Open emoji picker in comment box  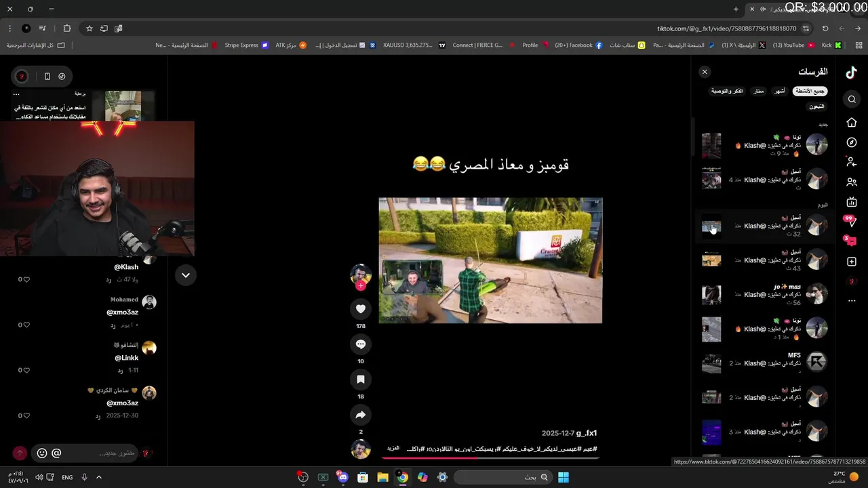click(x=42, y=453)
